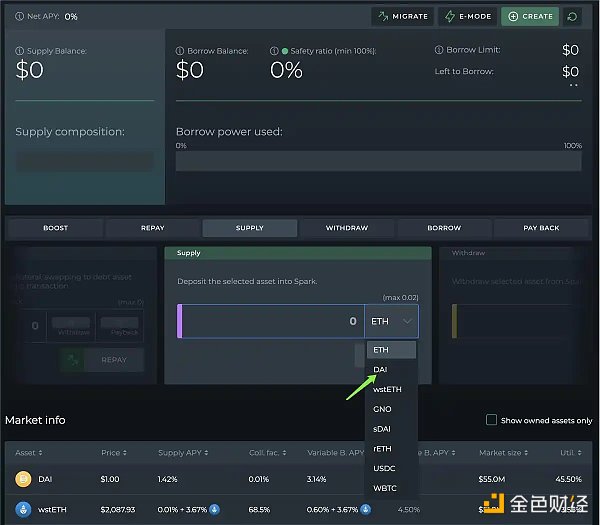Screen dimensions: 600x525
Task: Sort market table by Price
Action: coord(114,453)
